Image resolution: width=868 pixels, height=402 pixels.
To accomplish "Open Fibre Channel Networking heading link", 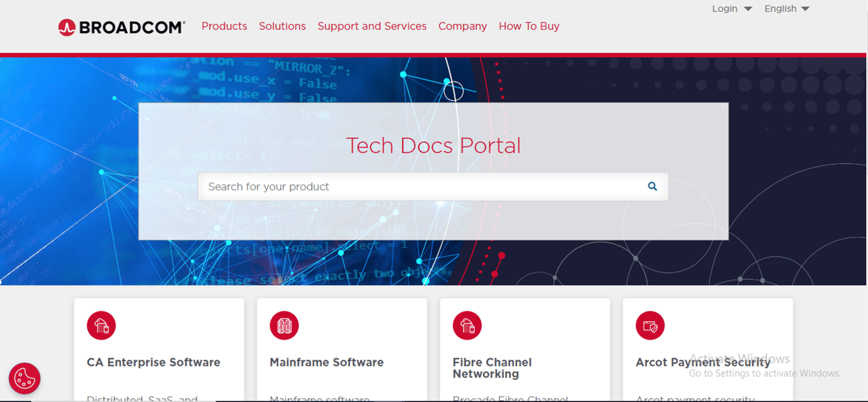I will point(492,368).
